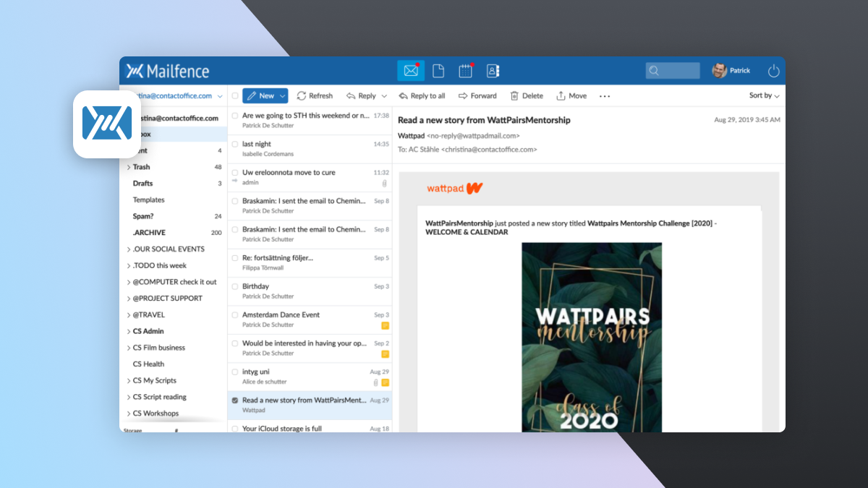Screen dimensions: 868x488
Task: Open the Calendar icon in header
Action: click(466, 71)
